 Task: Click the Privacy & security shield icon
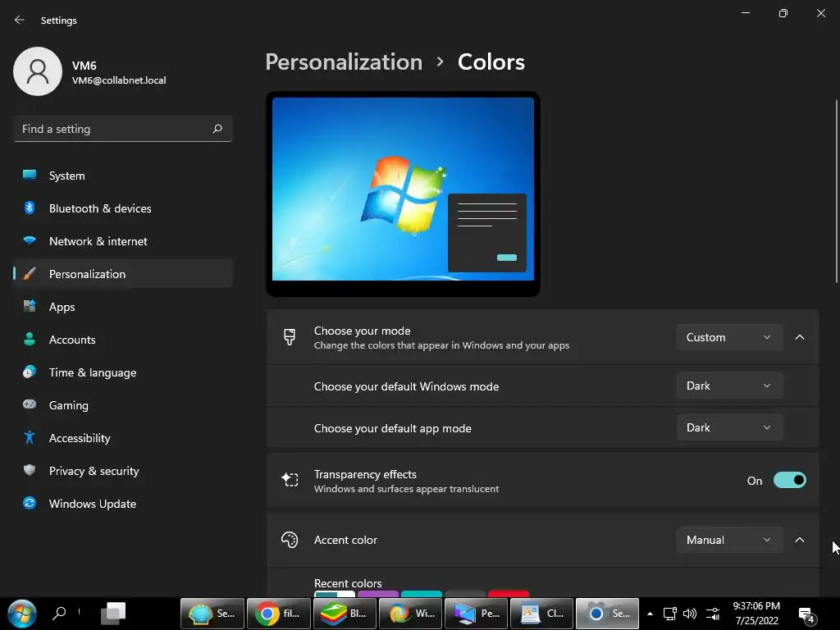point(30,470)
